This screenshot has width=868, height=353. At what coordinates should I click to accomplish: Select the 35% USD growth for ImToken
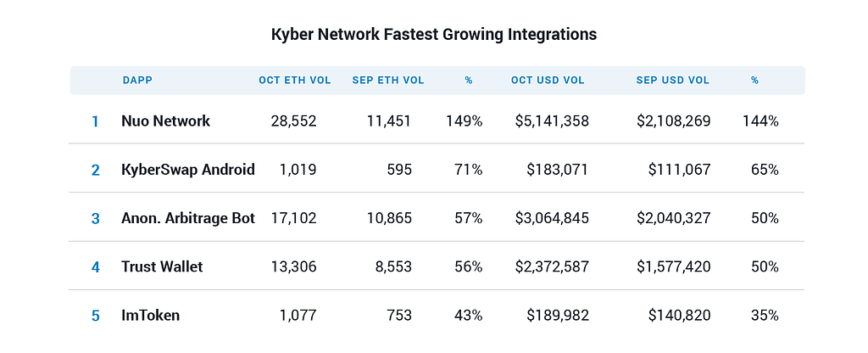[765, 316]
